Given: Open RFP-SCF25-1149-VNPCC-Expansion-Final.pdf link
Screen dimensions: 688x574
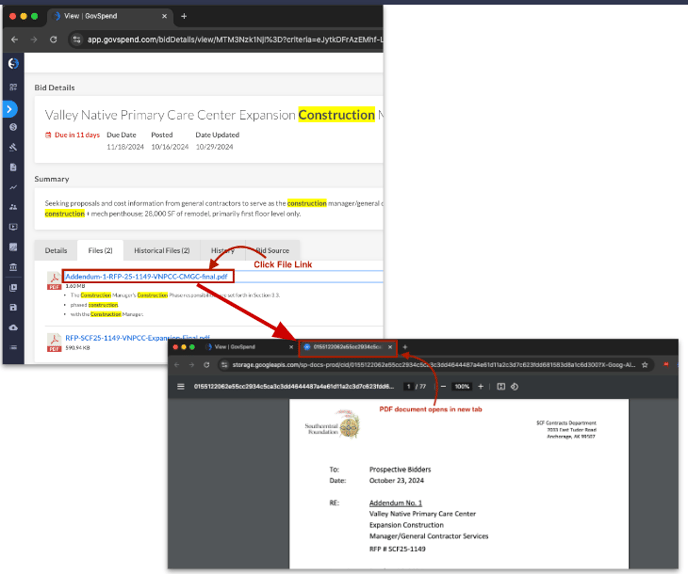Looking at the screenshot, I should coord(137,338).
